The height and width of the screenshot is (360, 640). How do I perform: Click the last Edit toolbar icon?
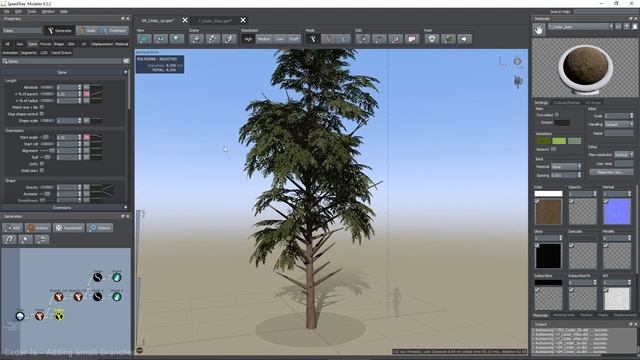412,39
